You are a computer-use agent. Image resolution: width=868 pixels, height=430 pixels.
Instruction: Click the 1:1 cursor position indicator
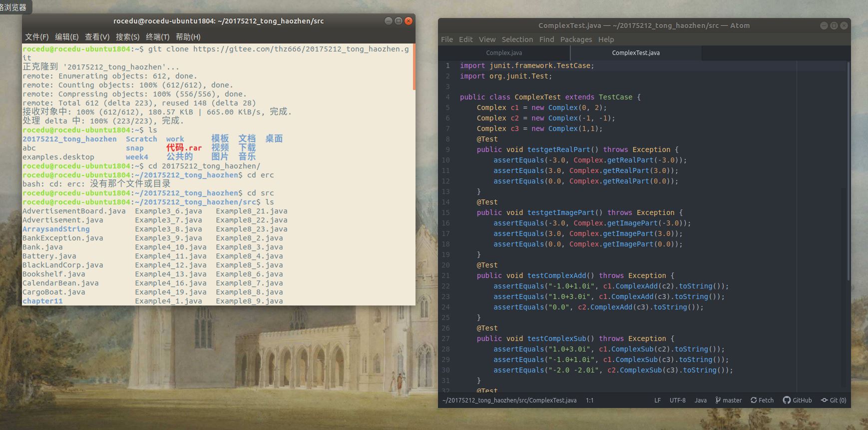pos(589,400)
